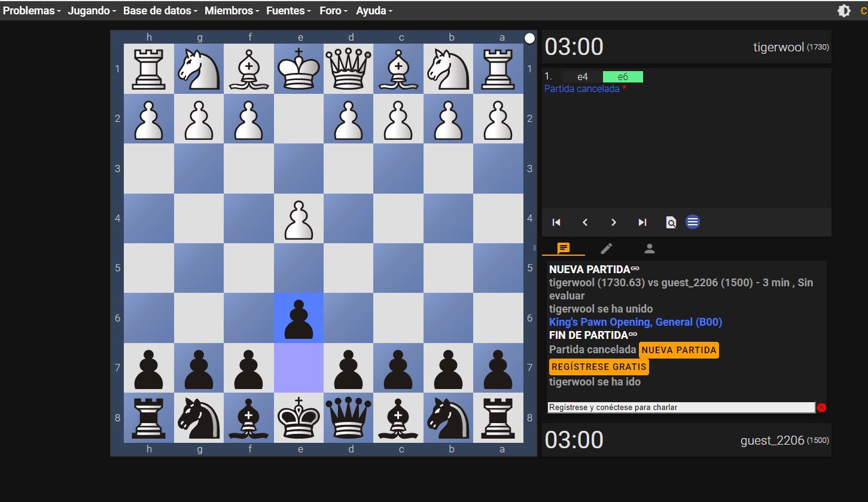Open King's Pawn Opening, General link
The width and height of the screenshot is (868, 502).
635,322
